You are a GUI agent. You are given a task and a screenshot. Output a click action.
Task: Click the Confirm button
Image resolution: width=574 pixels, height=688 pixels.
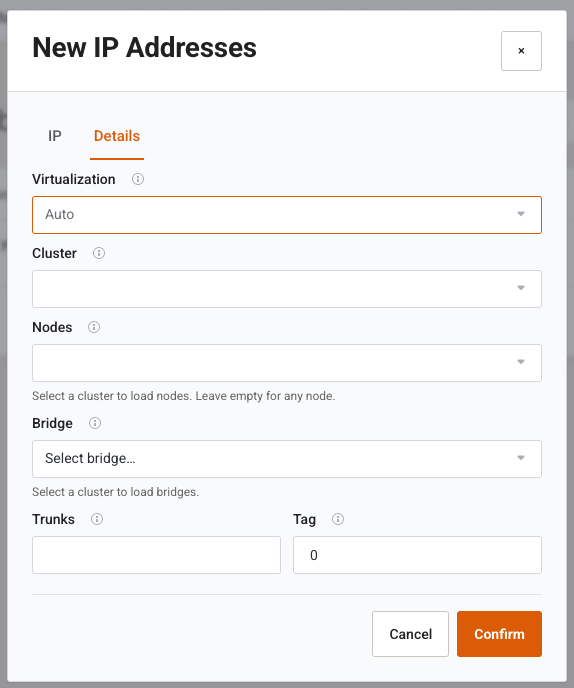[x=499, y=634]
